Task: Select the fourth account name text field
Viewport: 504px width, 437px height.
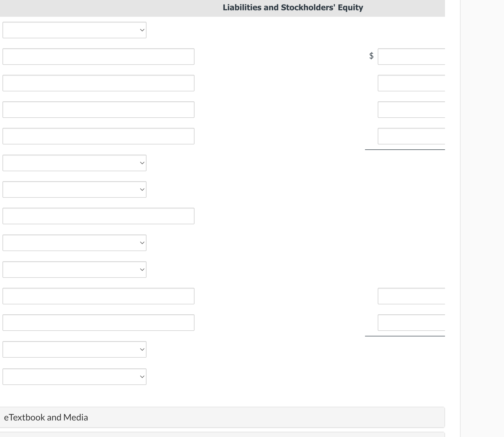Action: [98, 136]
